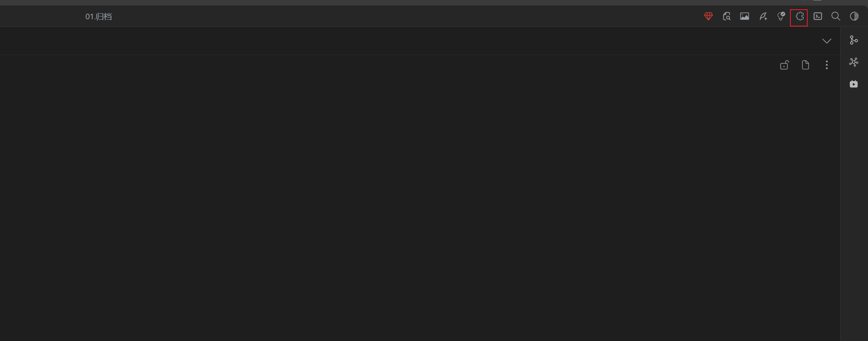This screenshot has width=868, height=341.
Task: Open the vertical three-dot more menu
Action: pyautogui.click(x=827, y=65)
